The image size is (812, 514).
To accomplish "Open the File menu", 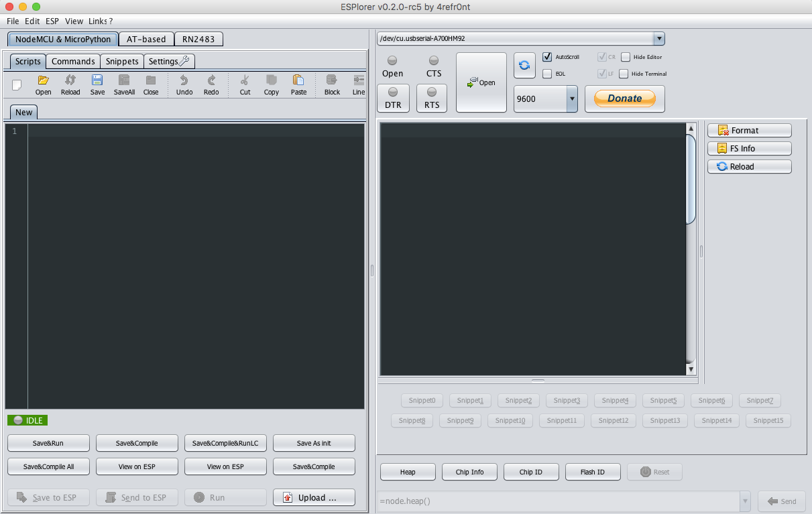I will pos(13,21).
